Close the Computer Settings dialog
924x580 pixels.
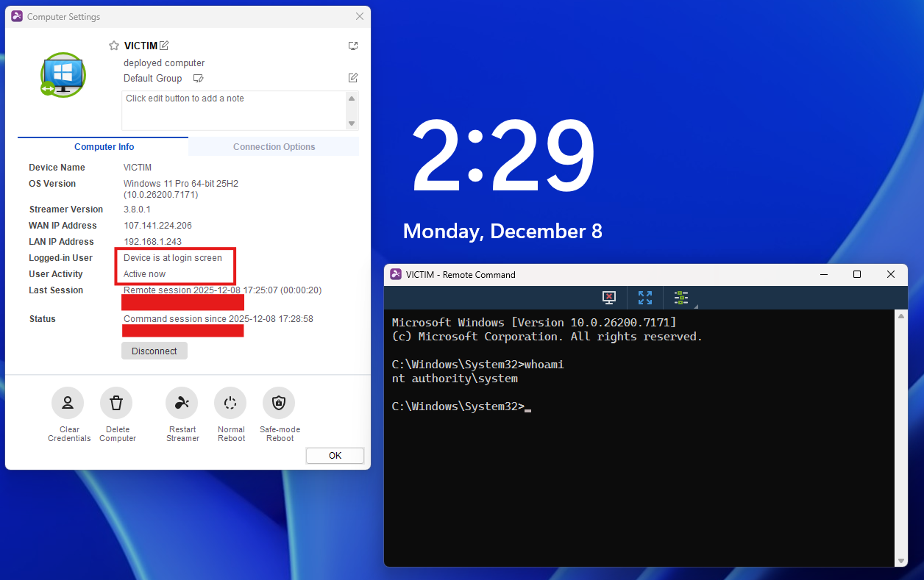(360, 16)
